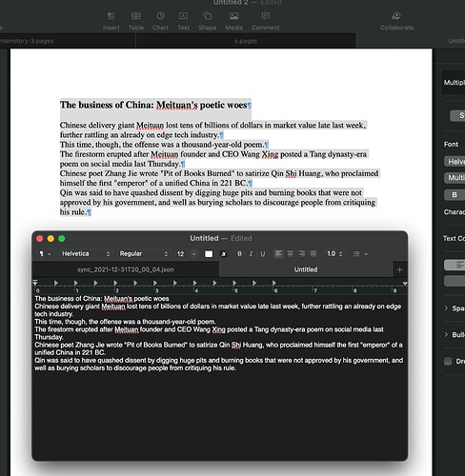
Task: Click 'Qin was said' paragraph in Pages
Action: [x=217, y=203]
